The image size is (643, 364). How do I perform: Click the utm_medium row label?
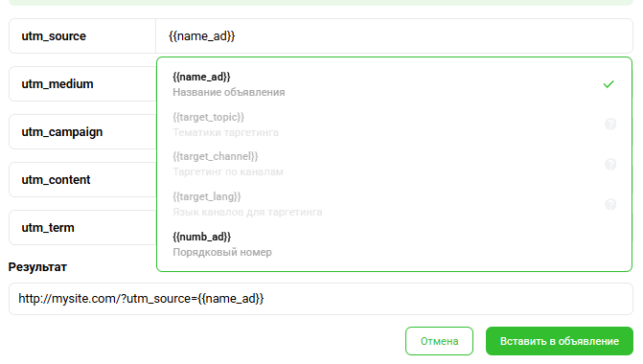(x=57, y=84)
